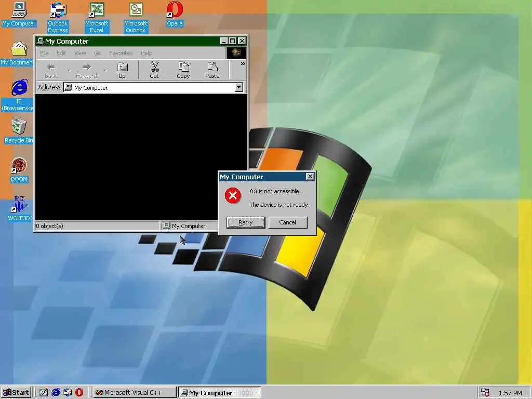The image size is (532, 399).
Task: Switch to Microsoft Visual C++ taskbar button
Action: tap(135, 393)
